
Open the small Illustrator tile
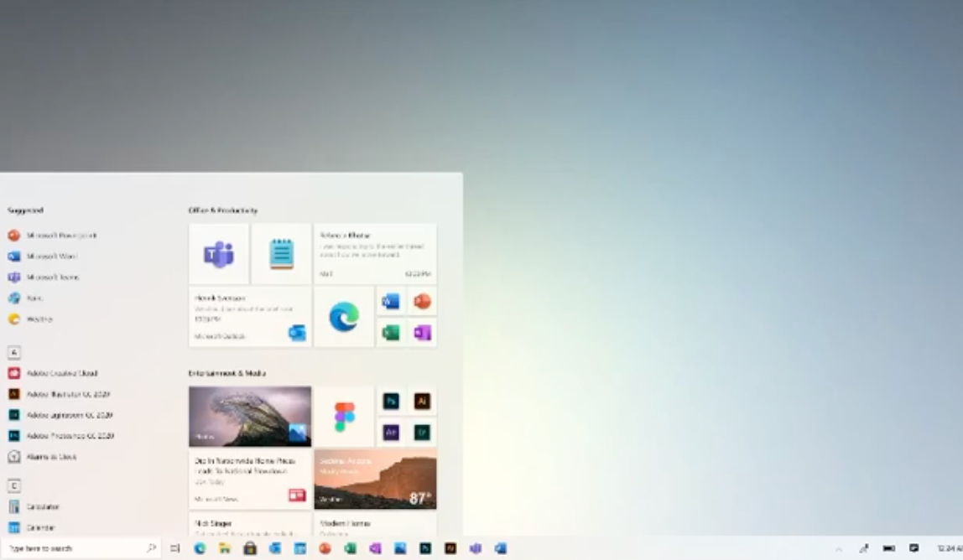tap(422, 401)
